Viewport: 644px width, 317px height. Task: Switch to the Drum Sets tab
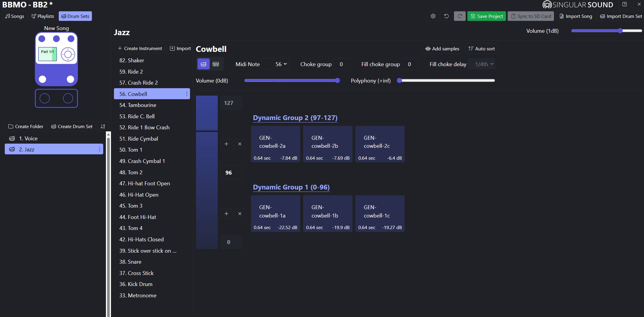pyautogui.click(x=75, y=16)
